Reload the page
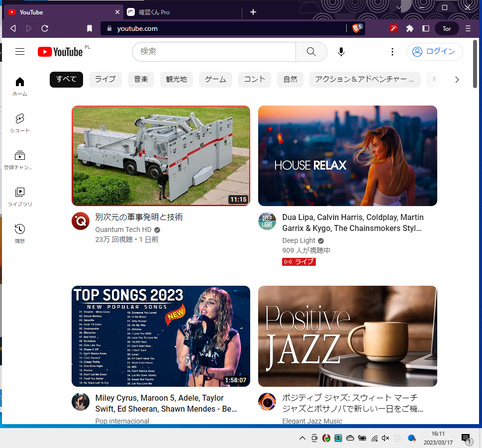The image size is (482, 448). point(45,28)
